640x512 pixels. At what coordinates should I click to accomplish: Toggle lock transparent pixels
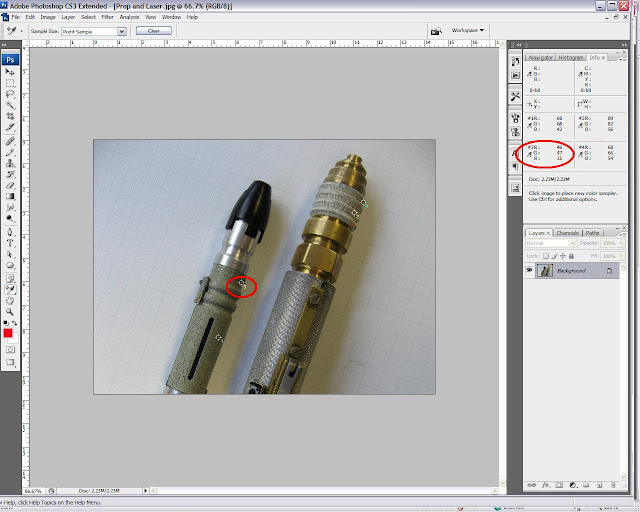(546, 256)
